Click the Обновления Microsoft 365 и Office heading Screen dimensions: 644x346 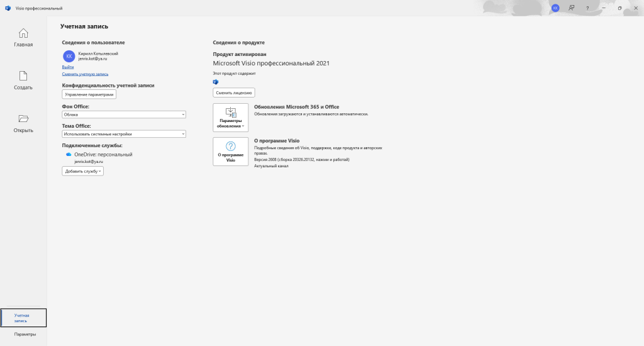pyautogui.click(x=297, y=107)
